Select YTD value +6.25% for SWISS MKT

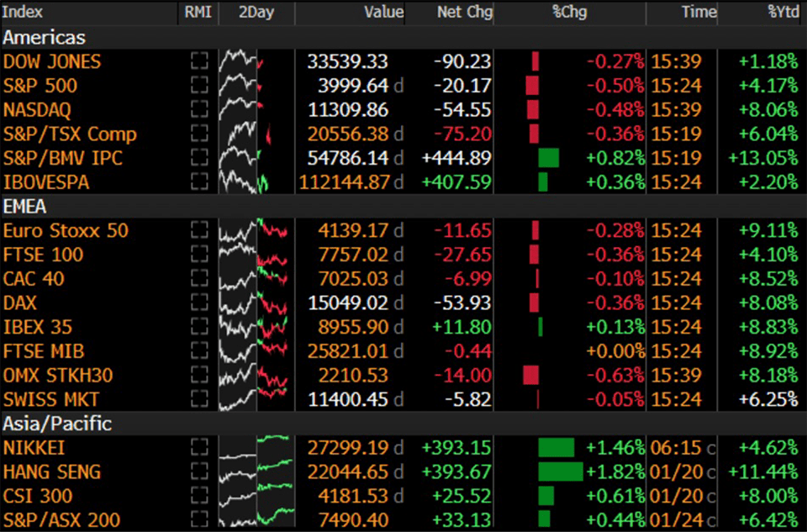[x=768, y=399]
